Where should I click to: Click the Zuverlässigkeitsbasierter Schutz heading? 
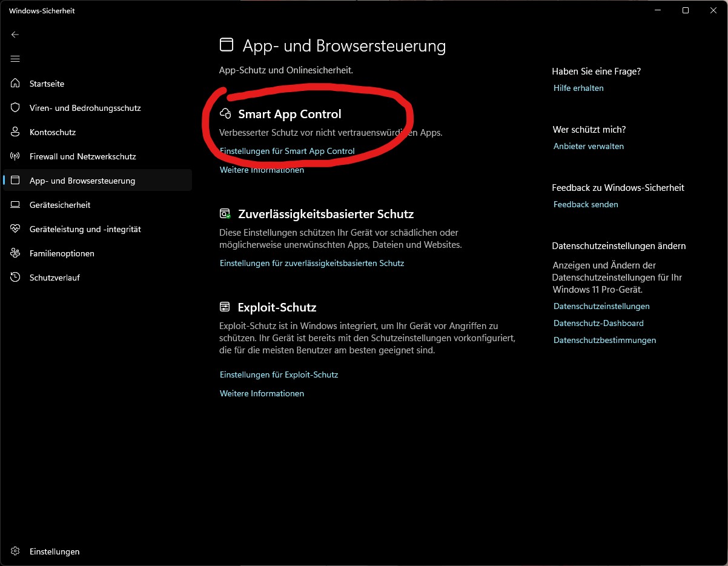tap(326, 214)
